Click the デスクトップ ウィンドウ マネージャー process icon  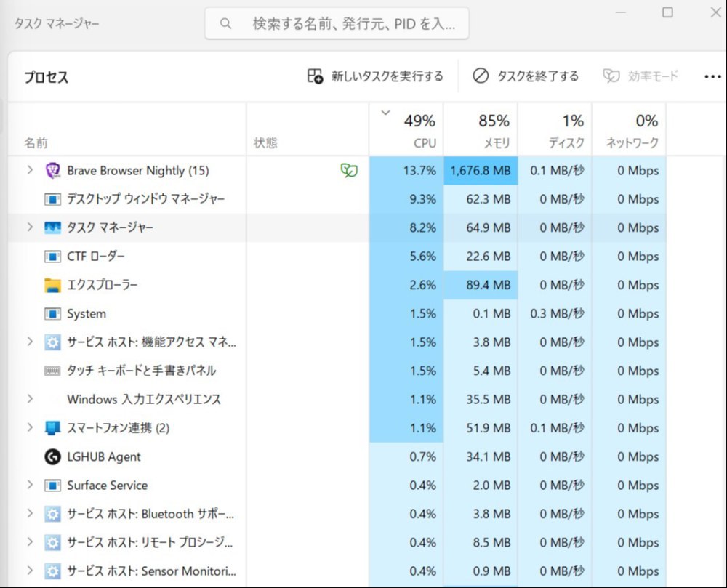click(52, 200)
